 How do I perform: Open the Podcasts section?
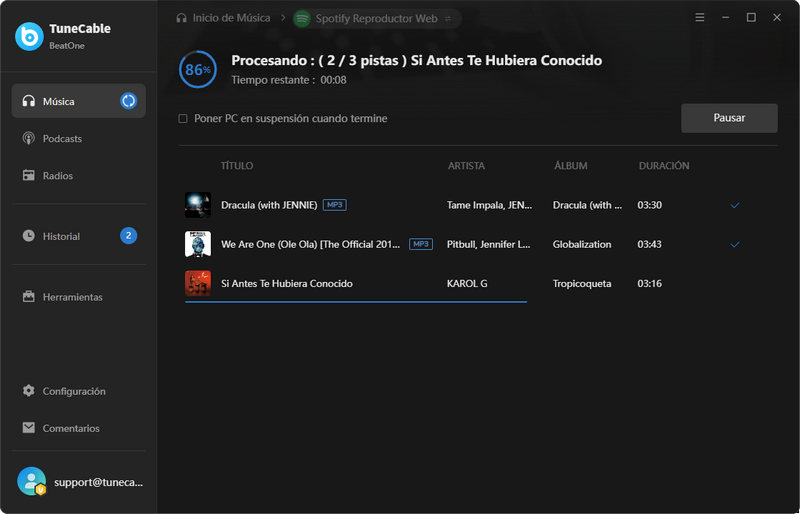[x=79, y=138]
